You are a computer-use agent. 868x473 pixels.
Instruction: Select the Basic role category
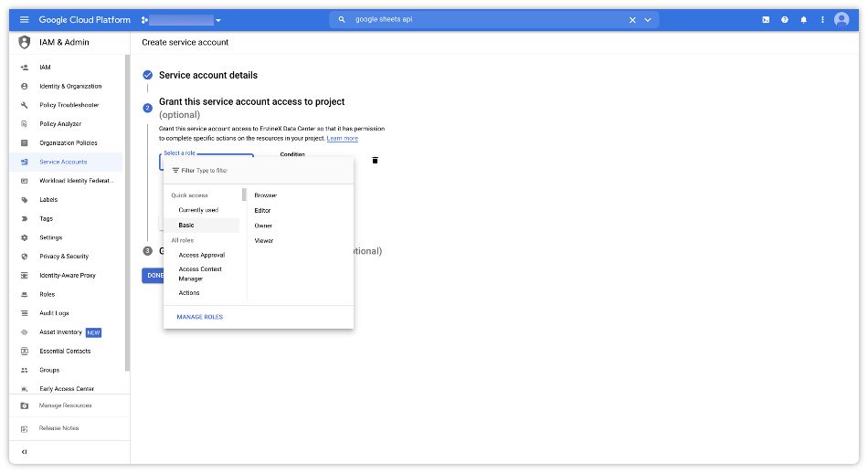[202, 226]
